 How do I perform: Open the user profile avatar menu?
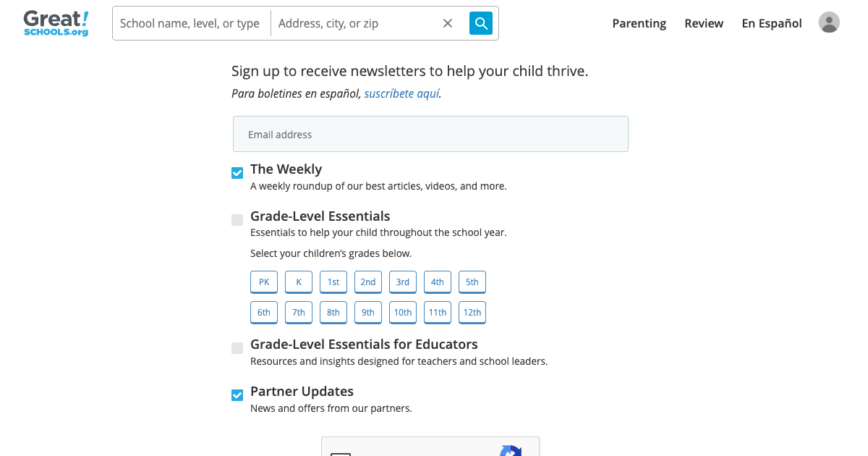tap(828, 22)
